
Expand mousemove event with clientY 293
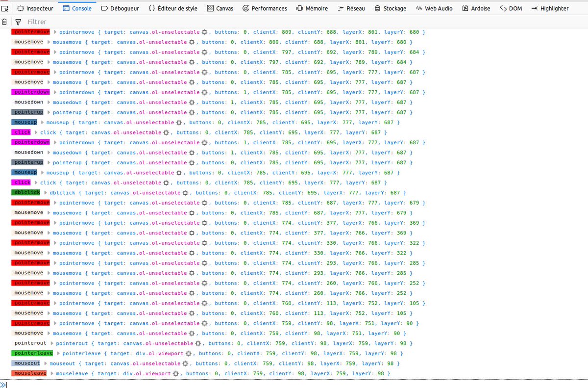(49, 273)
